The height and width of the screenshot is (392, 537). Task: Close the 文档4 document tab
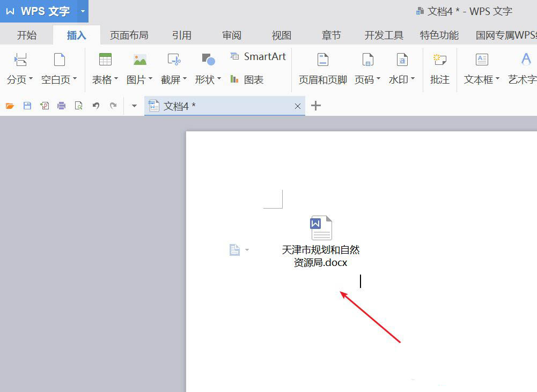click(298, 106)
